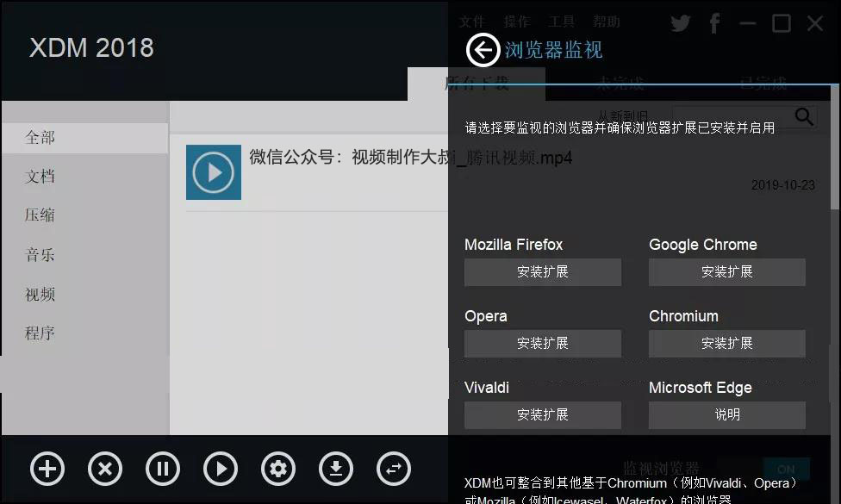Click the video downloader arrow icon
This screenshot has height=504, width=841.
336,470
